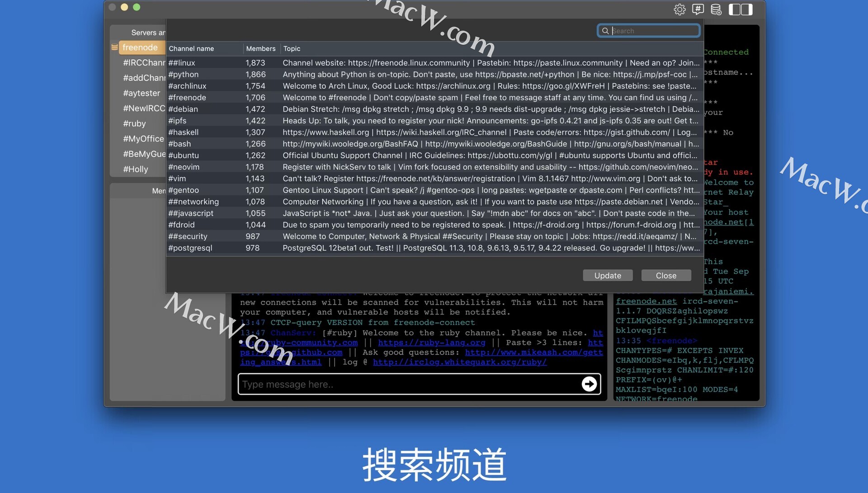Click the Close button in channel list
This screenshot has width=868, height=493.
pos(666,276)
